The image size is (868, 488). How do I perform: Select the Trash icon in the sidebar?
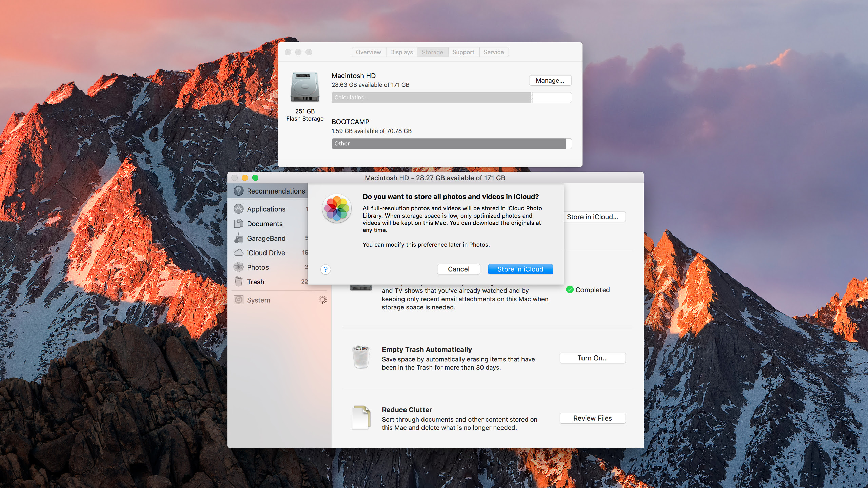(238, 282)
